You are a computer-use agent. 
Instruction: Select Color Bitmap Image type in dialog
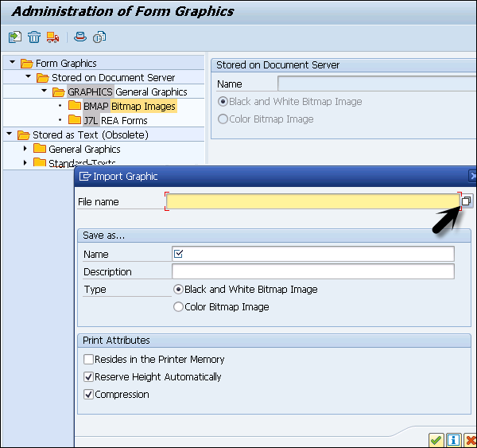click(x=178, y=307)
